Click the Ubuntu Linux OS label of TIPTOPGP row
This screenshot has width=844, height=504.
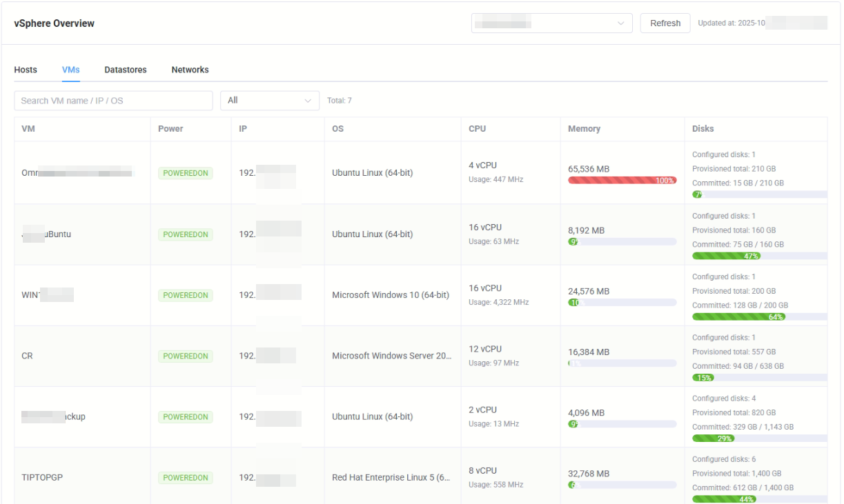tap(392, 477)
